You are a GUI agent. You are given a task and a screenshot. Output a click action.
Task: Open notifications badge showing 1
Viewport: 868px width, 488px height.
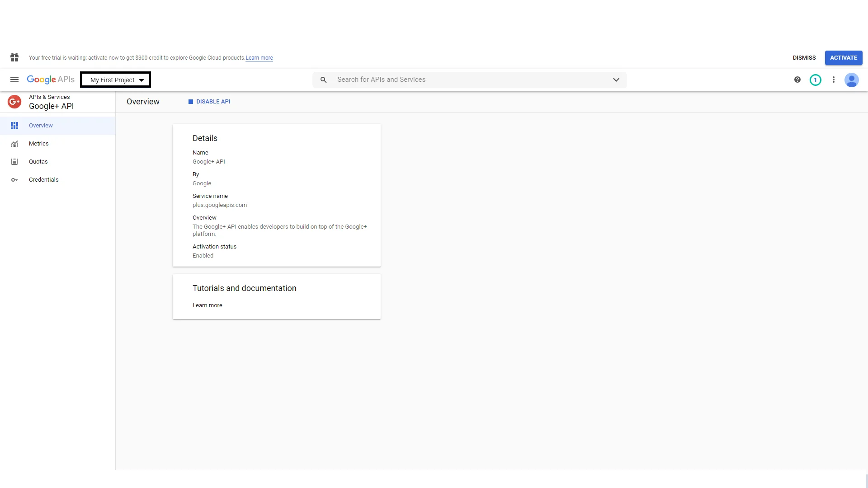pos(815,80)
